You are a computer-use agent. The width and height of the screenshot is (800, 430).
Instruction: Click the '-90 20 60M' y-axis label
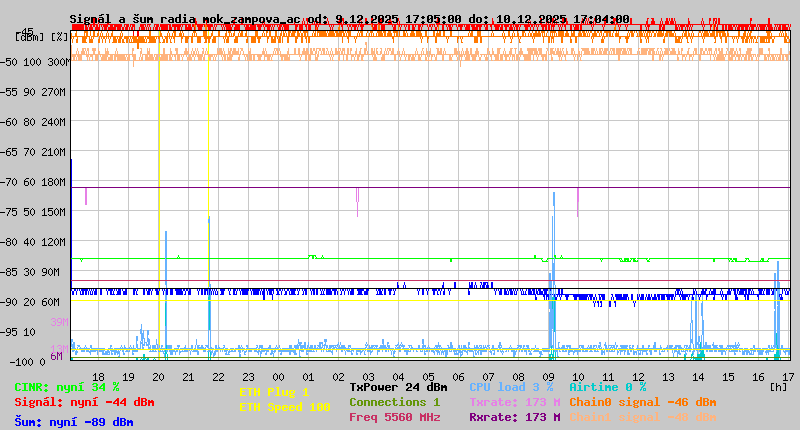click(30, 302)
